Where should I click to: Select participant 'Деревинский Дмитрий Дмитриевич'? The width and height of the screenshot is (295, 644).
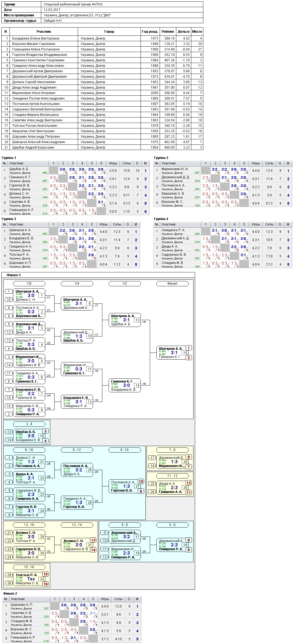(x=40, y=77)
